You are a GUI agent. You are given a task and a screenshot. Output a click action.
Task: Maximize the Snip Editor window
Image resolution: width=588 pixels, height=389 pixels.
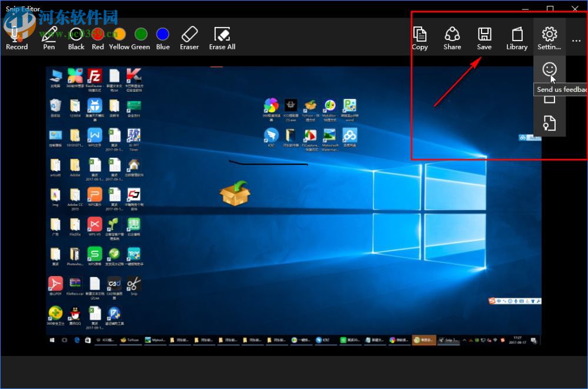tap(550, 8)
